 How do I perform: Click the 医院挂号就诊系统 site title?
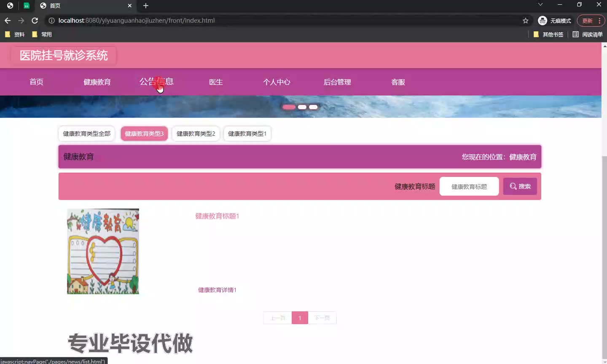(x=64, y=55)
